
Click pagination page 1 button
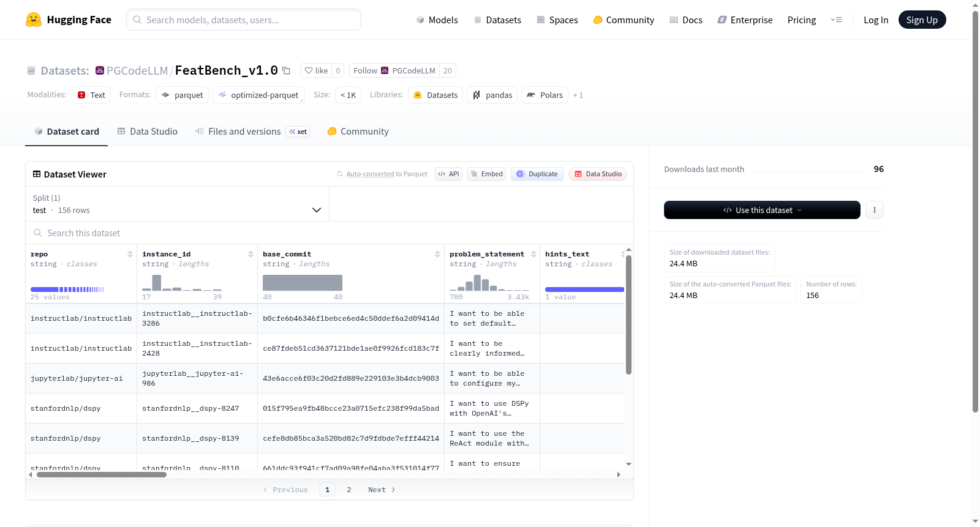pyautogui.click(x=327, y=490)
